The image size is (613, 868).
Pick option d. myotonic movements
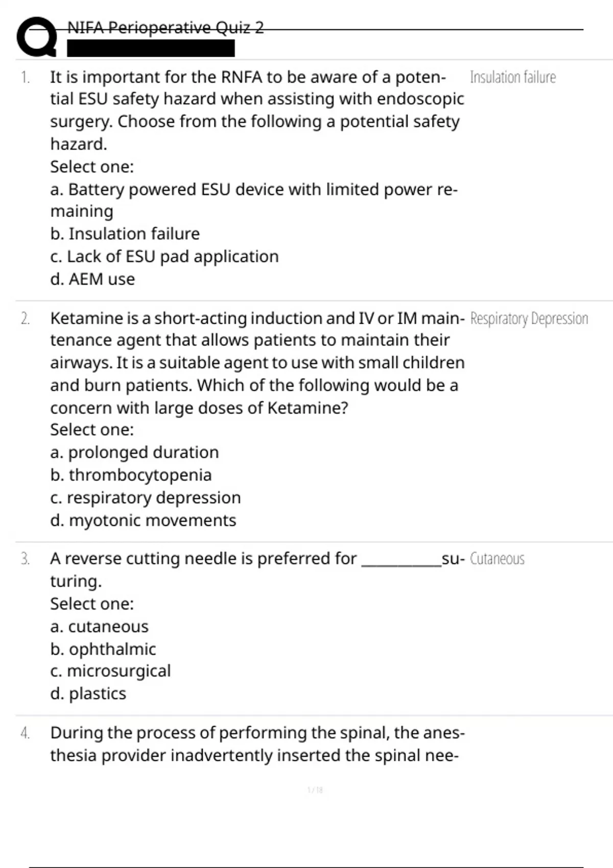[143, 520]
